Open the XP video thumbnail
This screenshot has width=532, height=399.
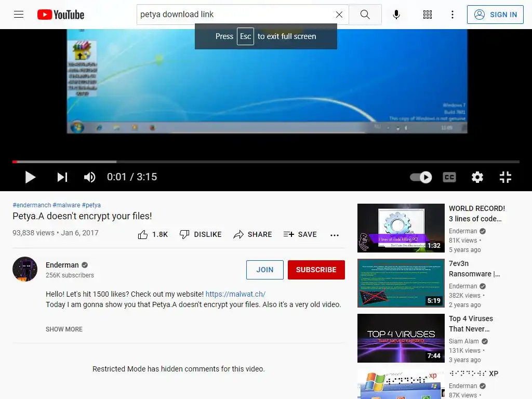pyautogui.click(x=401, y=384)
